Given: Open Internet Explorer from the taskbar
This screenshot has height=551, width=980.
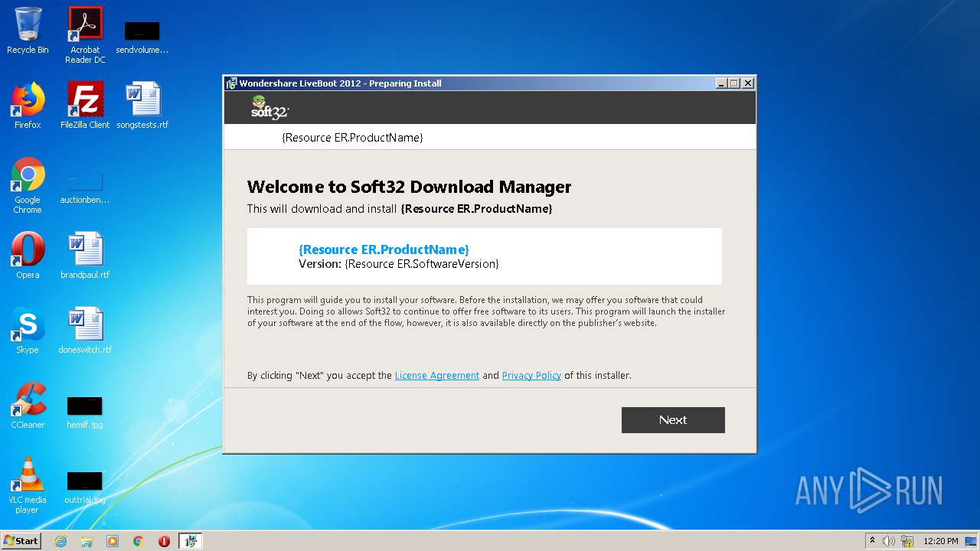Looking at the screenshot, I should (60, 541).
